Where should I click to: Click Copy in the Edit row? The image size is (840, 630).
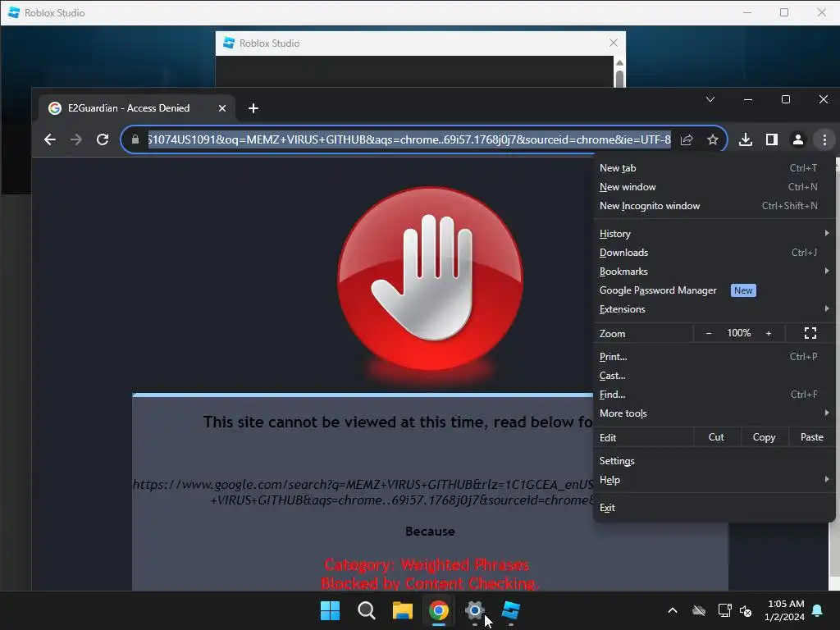764,437
